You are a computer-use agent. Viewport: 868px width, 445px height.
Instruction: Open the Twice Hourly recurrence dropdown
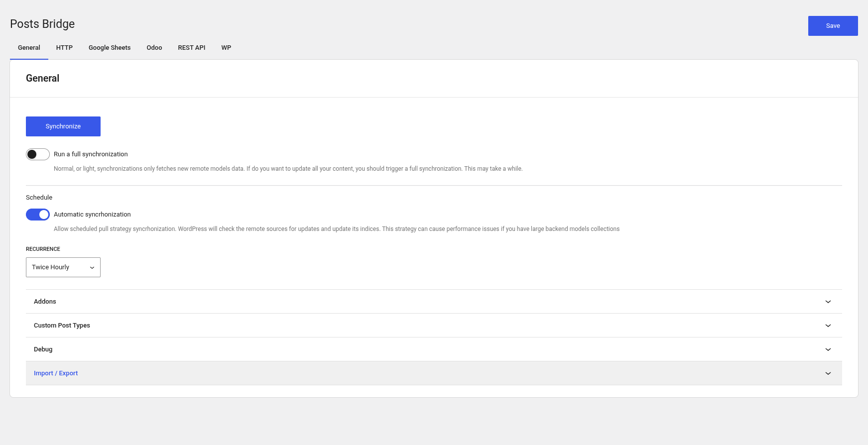(63, 267)
